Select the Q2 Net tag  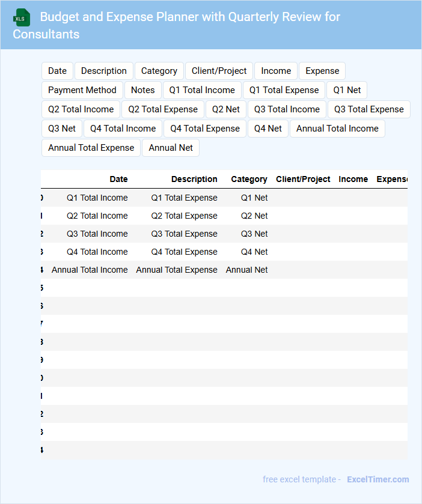tap(226, 109)
